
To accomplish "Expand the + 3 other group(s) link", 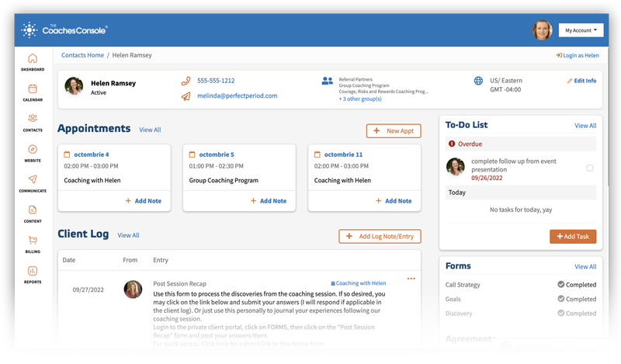I will point(360,99).
